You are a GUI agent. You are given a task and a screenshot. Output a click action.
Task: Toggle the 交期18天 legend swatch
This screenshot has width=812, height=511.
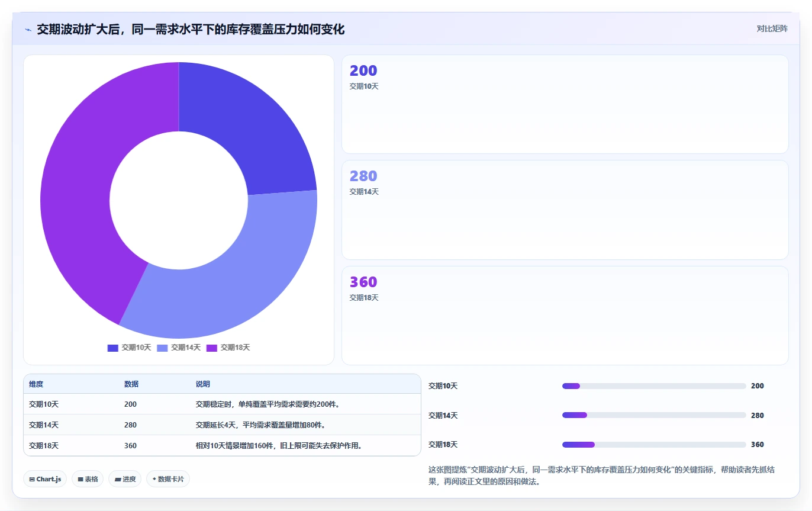[x=212, y=348]
